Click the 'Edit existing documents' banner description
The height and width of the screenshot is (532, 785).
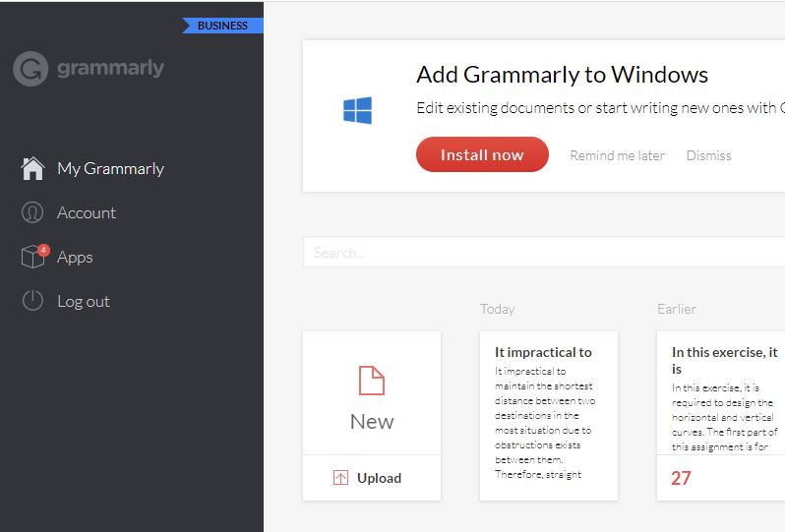[x=600, y=108]
